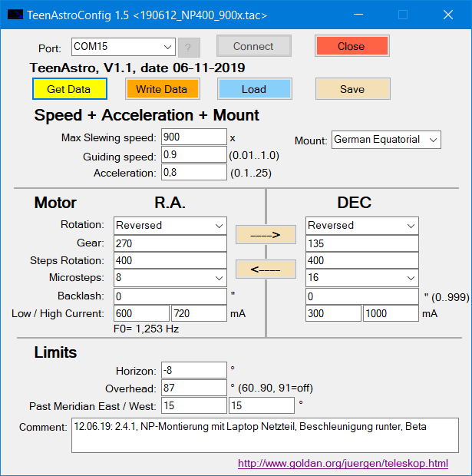This screenshot has height=476, width=472.
Task: Click the Acceleration input field
Action: 194,172
